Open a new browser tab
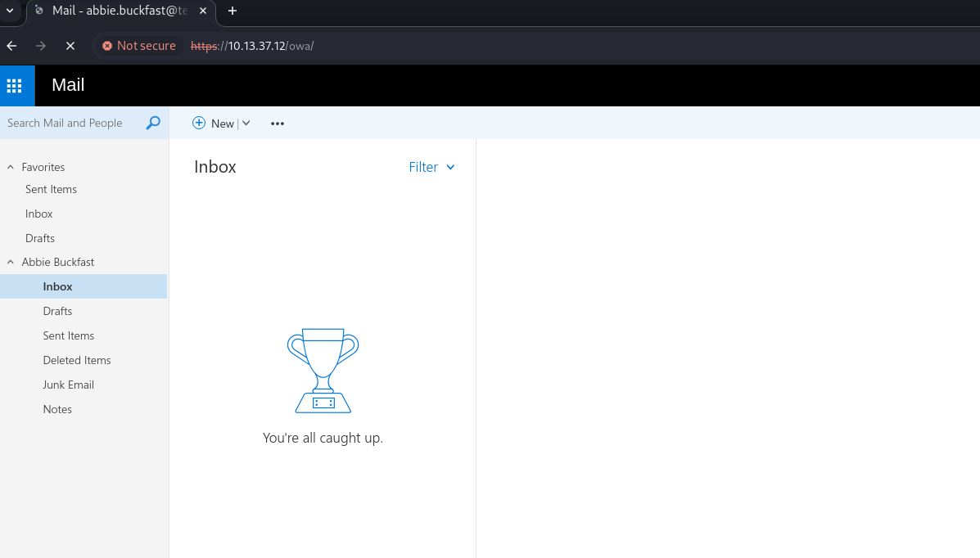Image resolution: width=980 pixels, height=558 pixels. pyautogui.click(x=233, y=11)
